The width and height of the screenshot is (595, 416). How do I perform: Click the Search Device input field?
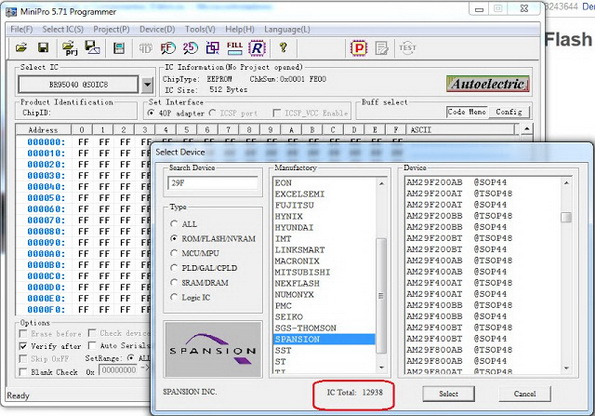pos(213,183)
